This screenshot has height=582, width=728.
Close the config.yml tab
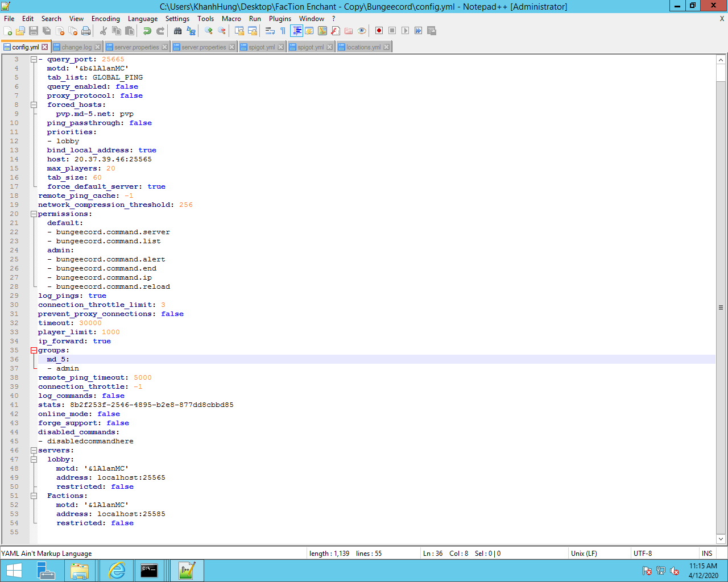click(45, 47)
